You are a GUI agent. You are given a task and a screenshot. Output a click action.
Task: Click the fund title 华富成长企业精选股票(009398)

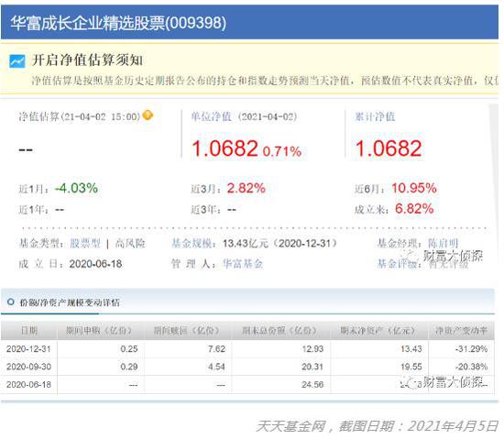click(118, 23)
